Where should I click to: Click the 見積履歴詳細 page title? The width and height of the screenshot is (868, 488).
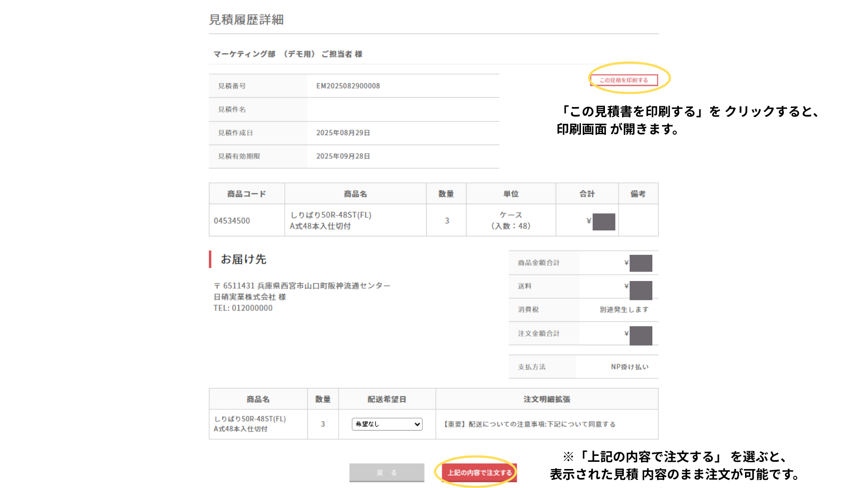click(x=246, y=20)
